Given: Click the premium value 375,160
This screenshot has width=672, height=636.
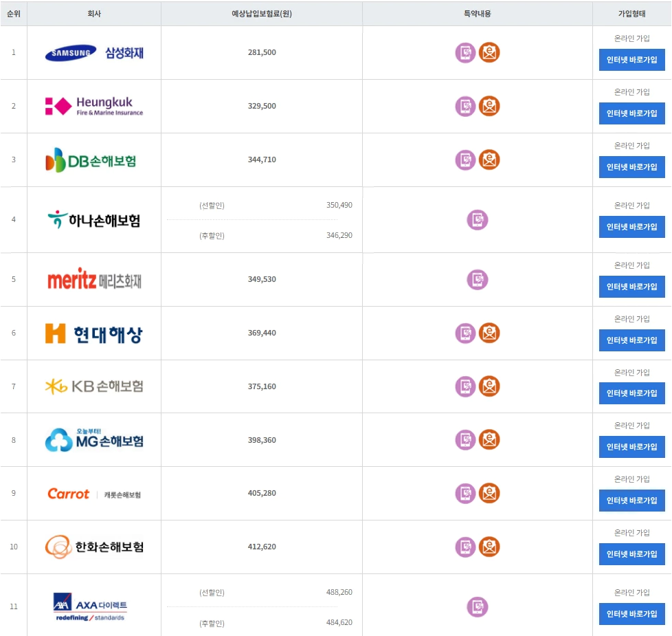Looking at the screenshot, I should pyautogui.click(x=262, y=386).
